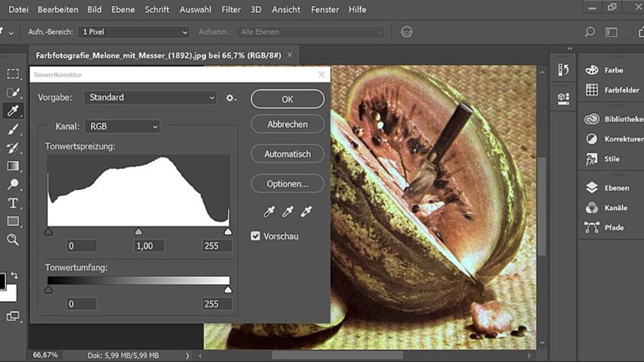The image size is (644, 362).
Task: Open the search magnifier icon
Action: coord(589,32)
